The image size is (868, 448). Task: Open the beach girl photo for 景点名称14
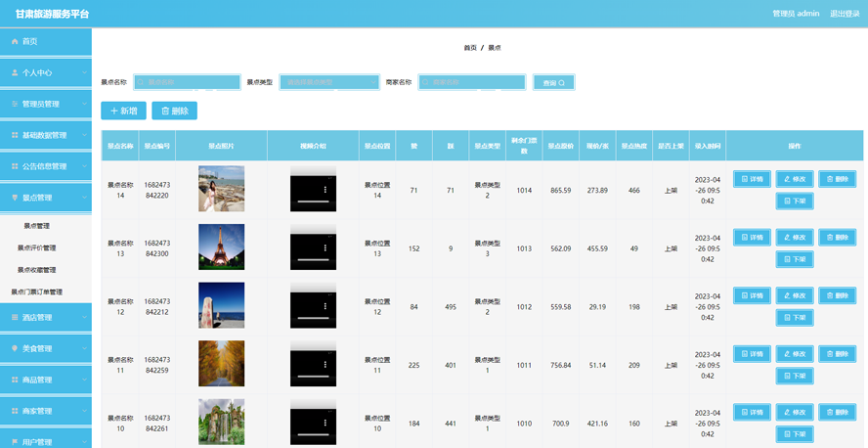(x=222, y=189)
